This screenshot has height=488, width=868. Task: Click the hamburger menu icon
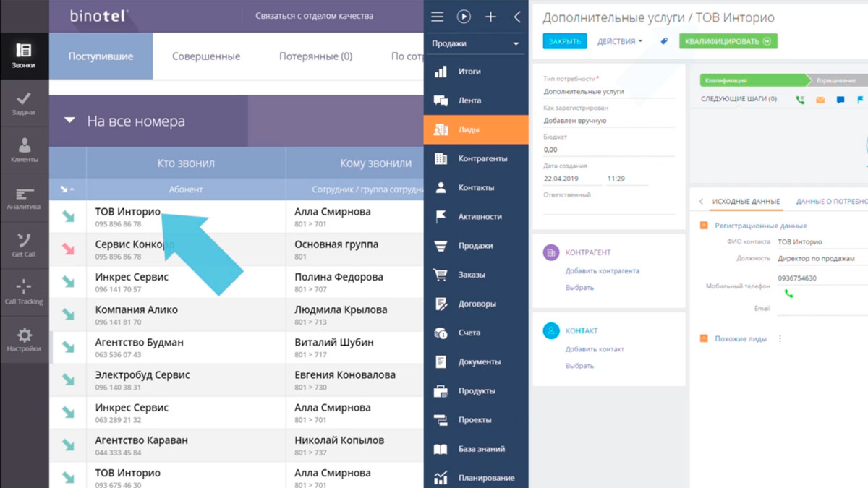click(x=438, y=17)
